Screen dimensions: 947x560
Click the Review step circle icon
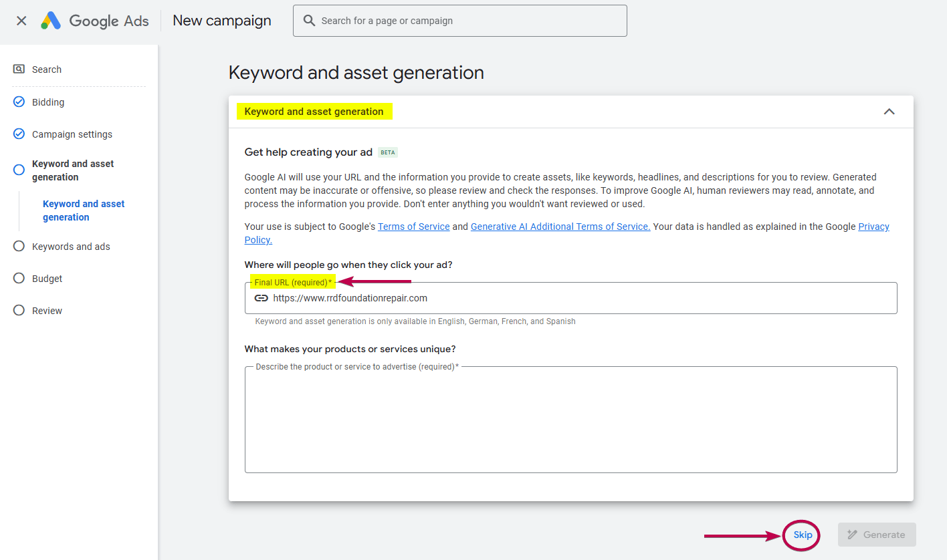19,310
